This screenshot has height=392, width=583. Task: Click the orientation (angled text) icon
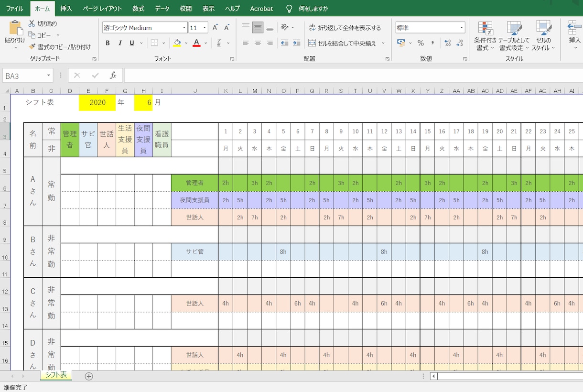(x=285, y=27)
